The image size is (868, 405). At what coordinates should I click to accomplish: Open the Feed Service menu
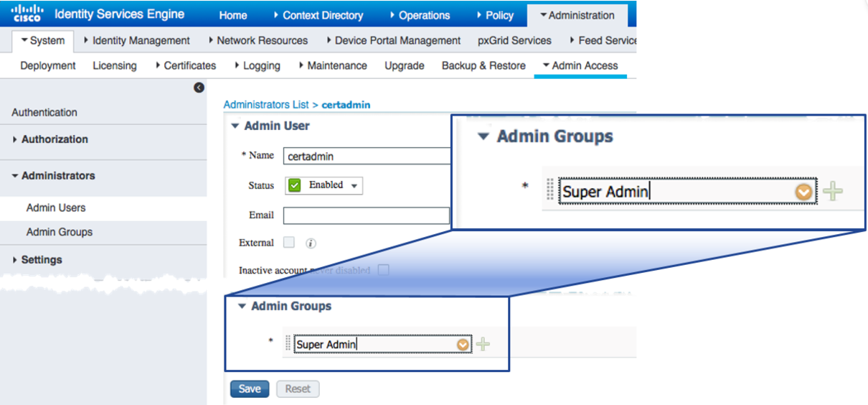(603, 41)
